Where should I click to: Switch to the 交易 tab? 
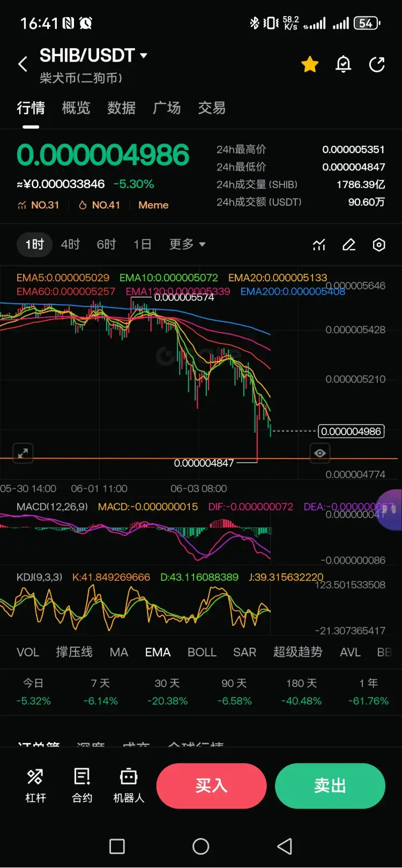[212, 108]
